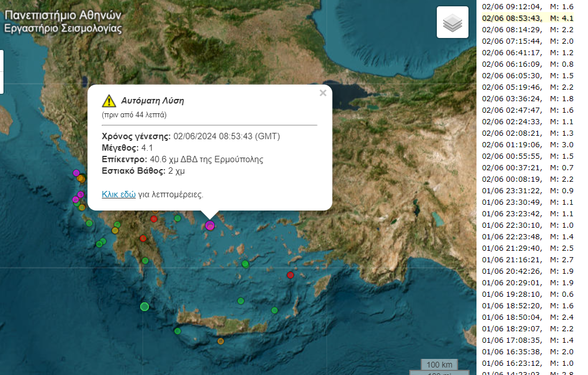Click the Πανεπιστήμιο Αθηνών laboratory title

(62, 18)
